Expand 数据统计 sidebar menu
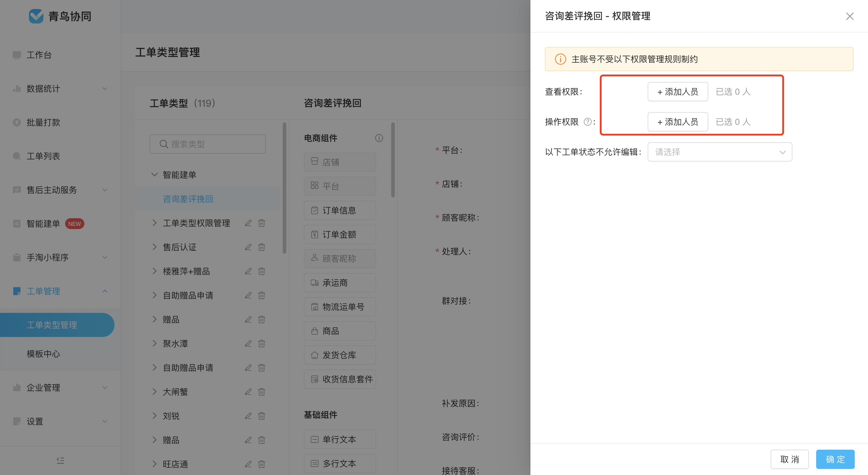 tap(60, 89)
